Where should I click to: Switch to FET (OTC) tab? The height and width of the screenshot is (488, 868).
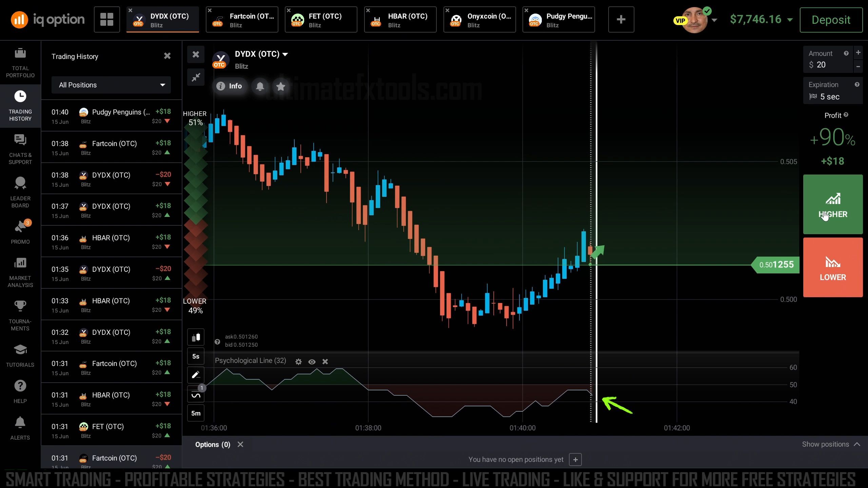click(321, 19)
